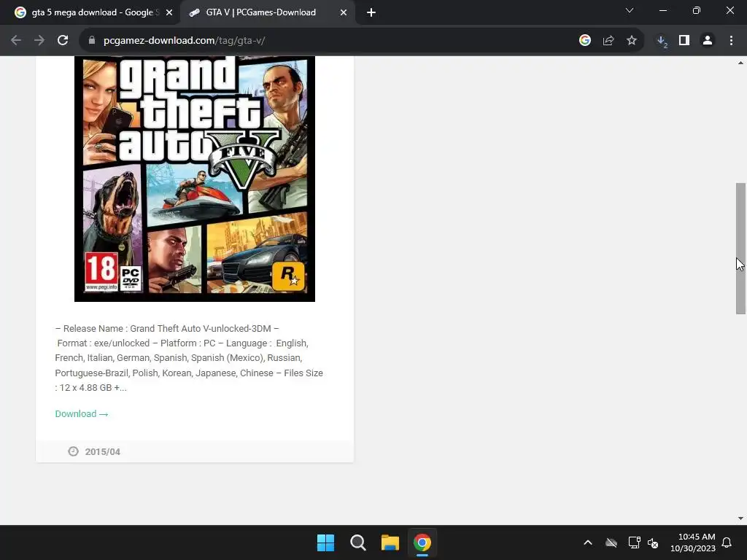Open the Chrome downloads indicator
This screenshot has width=747, height=560.
pyautogui.click(x=662, y=41)
